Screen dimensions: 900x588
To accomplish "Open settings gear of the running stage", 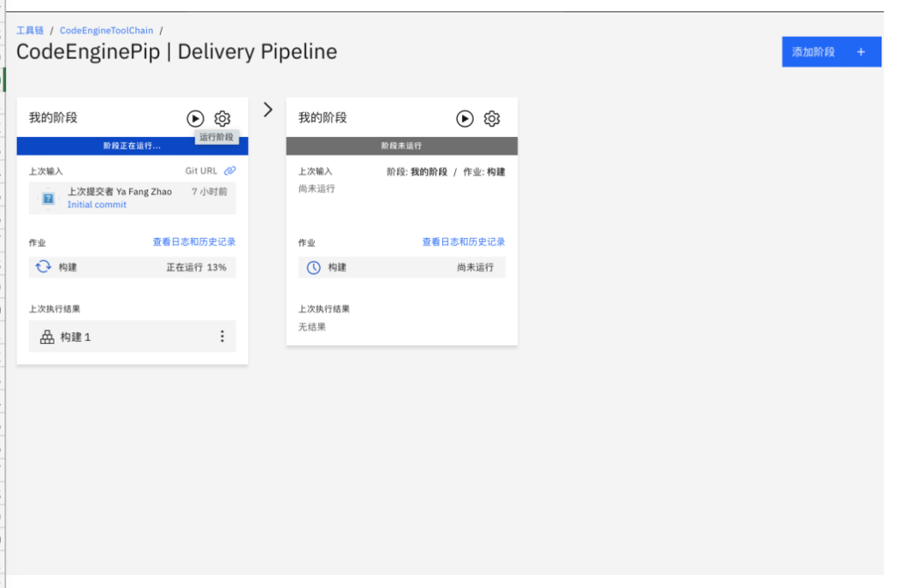I will (222, 119).
